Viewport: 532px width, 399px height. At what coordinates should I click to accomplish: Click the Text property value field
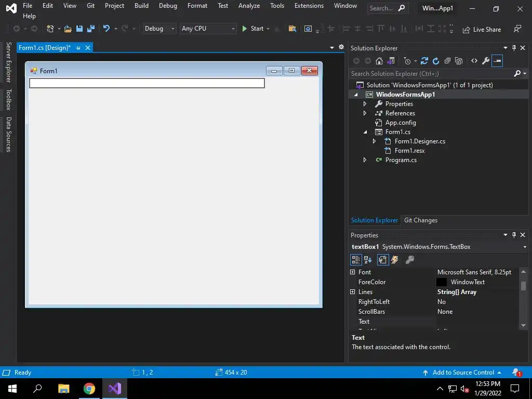[477, 321]
